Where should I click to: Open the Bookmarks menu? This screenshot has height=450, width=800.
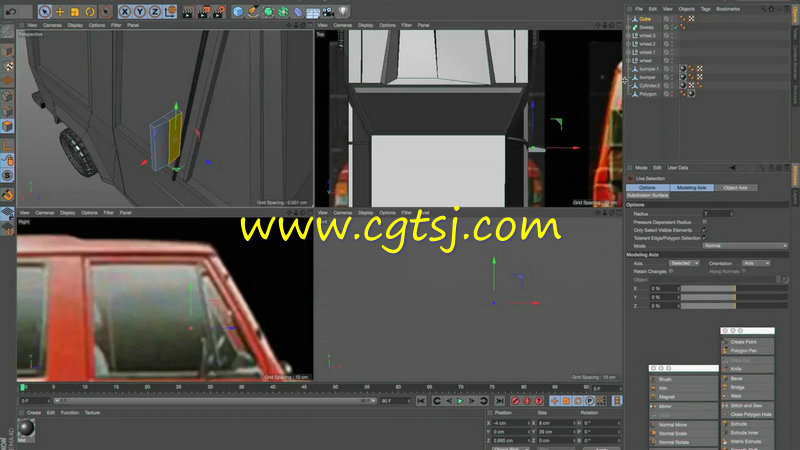click(728, 9)
